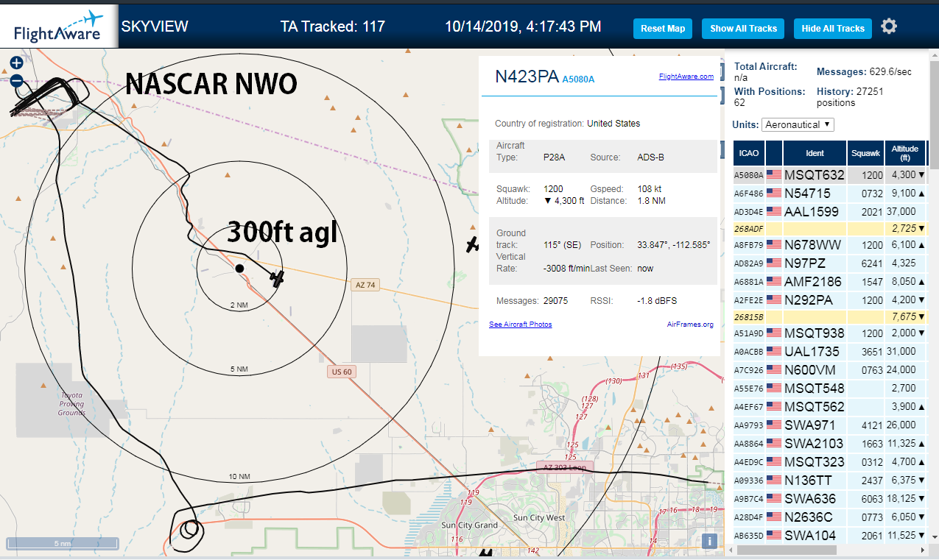This screenshot has width=939, height=560.
Task: Select the SWA636 row
Action: pyautogui.click(x=829, y=499)
